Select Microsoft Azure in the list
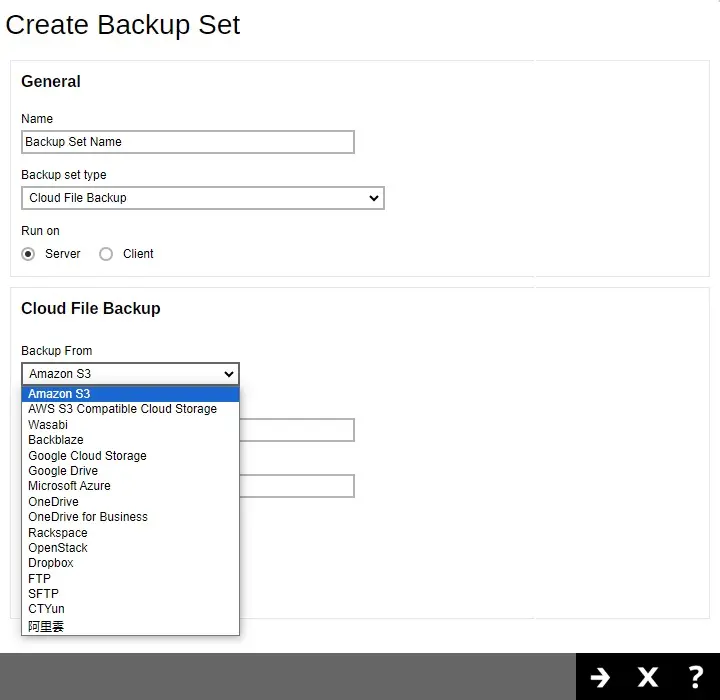The image size is (720, 700). [130, 486]
